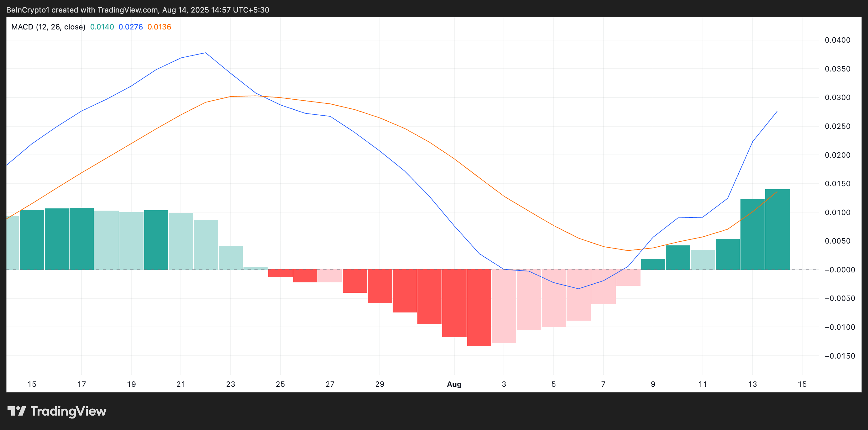Click date 15 at left of time axis
The width and height of the screenshot is (868, 430).
tap(32, 384)
